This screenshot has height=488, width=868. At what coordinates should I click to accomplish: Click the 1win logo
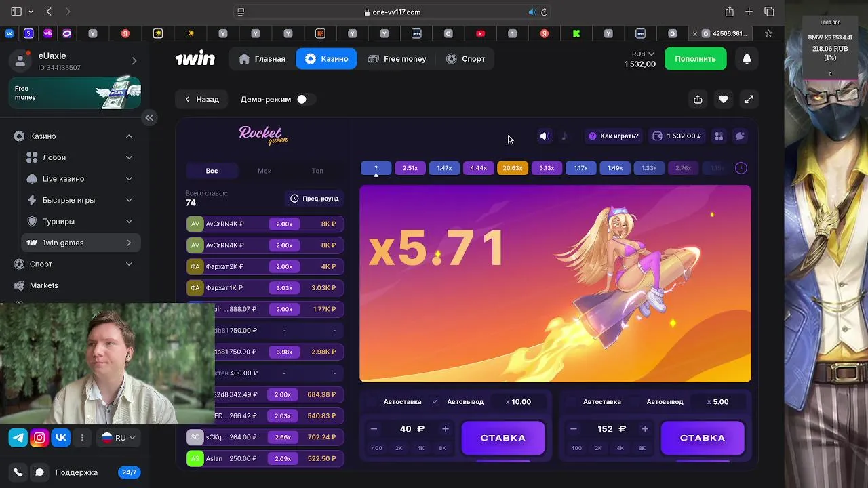(x=195, y=59)
